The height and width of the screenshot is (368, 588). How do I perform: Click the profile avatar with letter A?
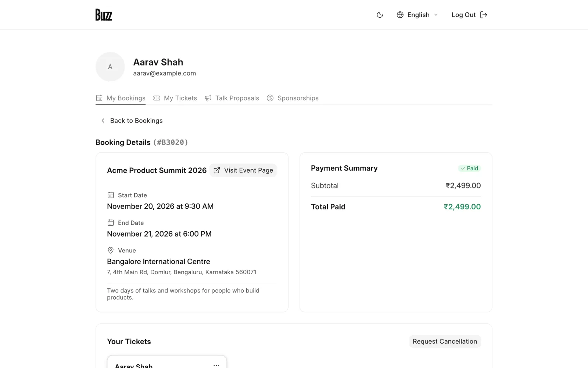(x=110, y=67)
